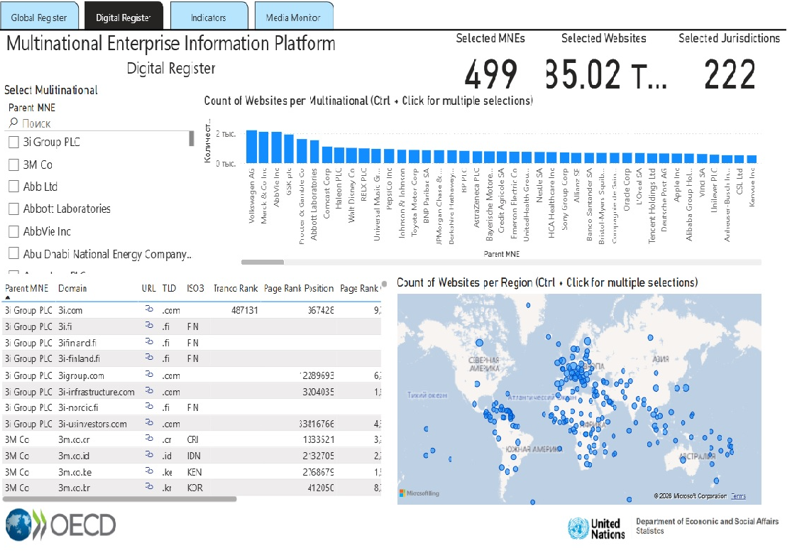Open URL link icon for 3i-infrastructure.com
Viewport: 790px width, 551px height.
(149, 390)
